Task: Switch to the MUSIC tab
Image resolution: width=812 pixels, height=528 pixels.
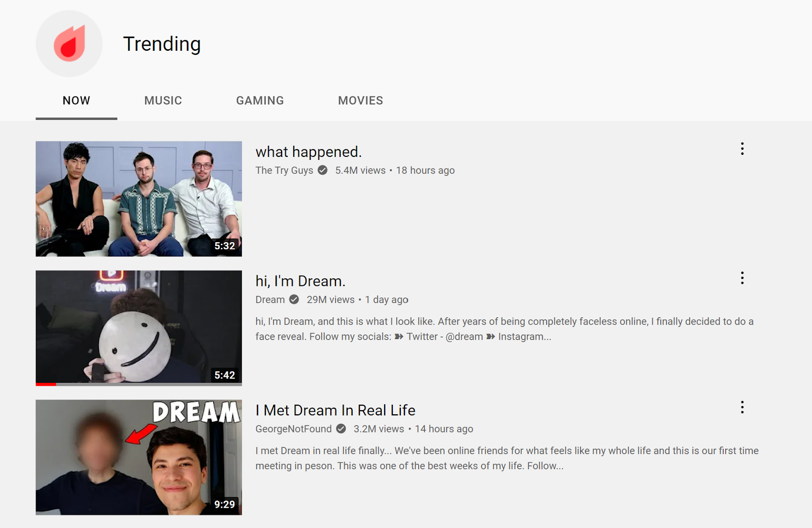Action: point(163,101)
